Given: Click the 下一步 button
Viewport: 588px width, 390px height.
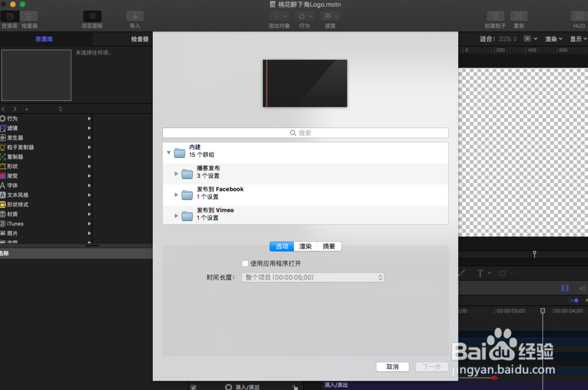Looking at the screenshot, I should pyautogui.click(x=432, y=367).
